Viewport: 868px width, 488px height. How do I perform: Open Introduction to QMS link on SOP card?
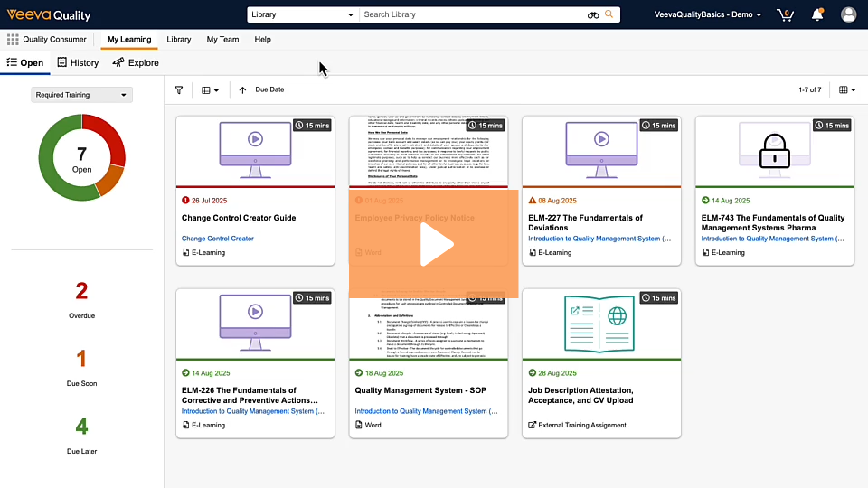[x=426, y=411]
